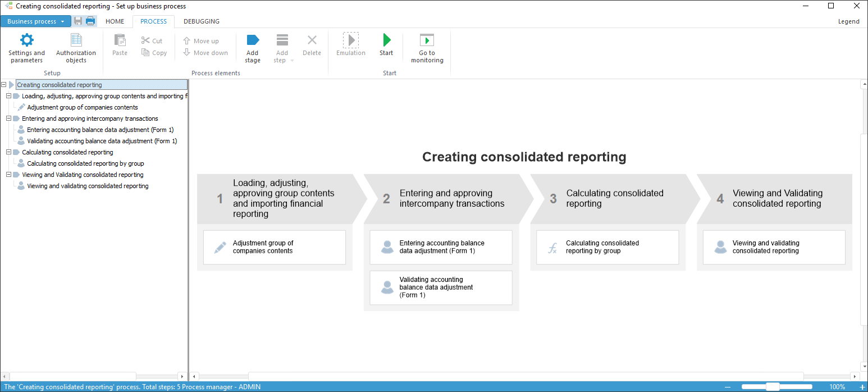Collapse Viewing and Validating consolidated reporting node
This screenshot has width=868, height=392.
8,175
